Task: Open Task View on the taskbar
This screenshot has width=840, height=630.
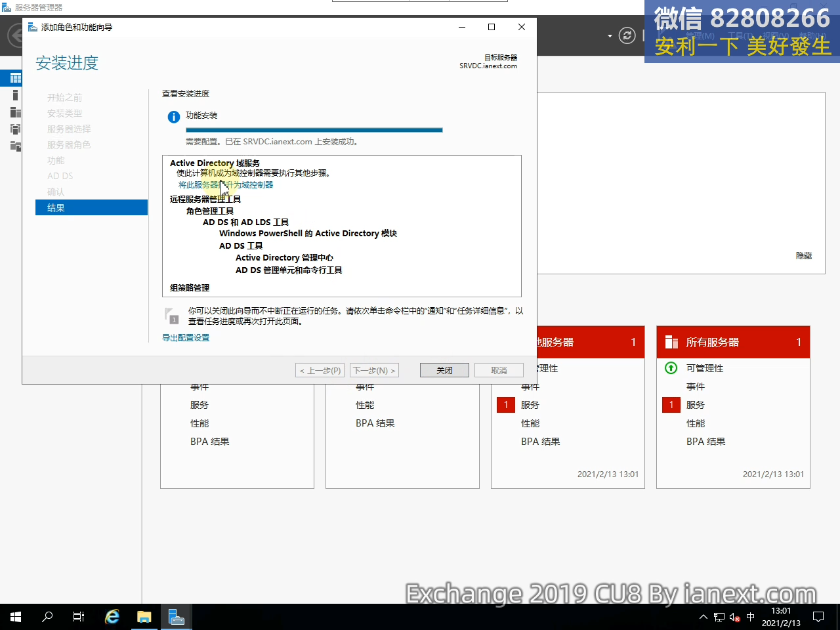Action: pyautogui.click(x=79, y=617)
